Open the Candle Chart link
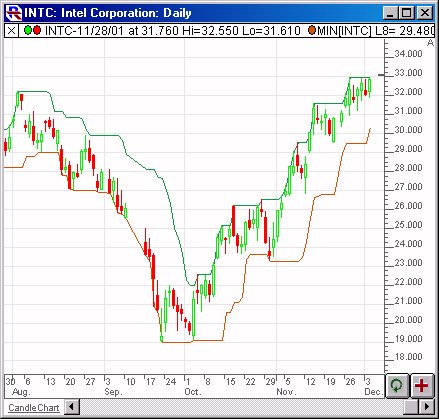The width and height of the screenshot is (439, 419). [34, 408]
